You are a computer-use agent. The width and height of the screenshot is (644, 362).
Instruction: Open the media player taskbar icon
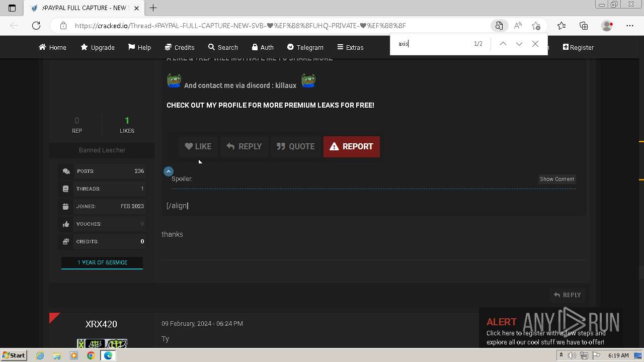pyautogui.click(x=74, y=355)
